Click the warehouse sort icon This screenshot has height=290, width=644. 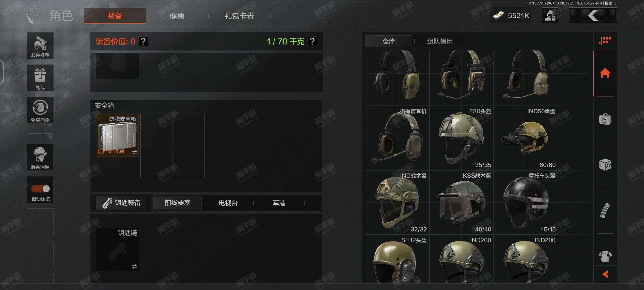(x=605, y=41)
